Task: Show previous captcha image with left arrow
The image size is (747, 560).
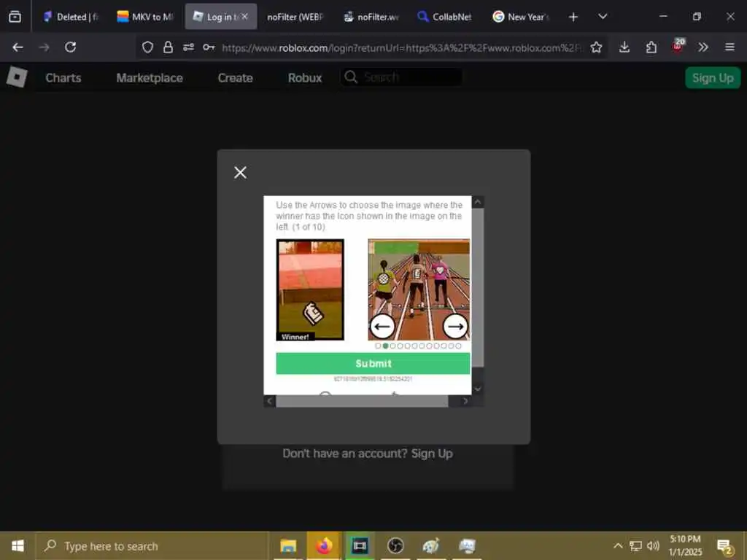Action: click(382, 326)
